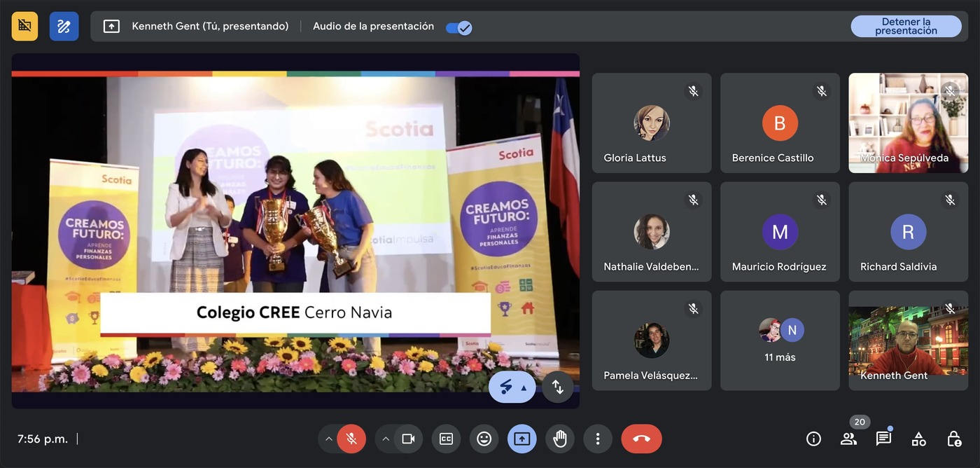Click the 20 participant count badge
Screen dimensions: 980x468
[860, 422]
